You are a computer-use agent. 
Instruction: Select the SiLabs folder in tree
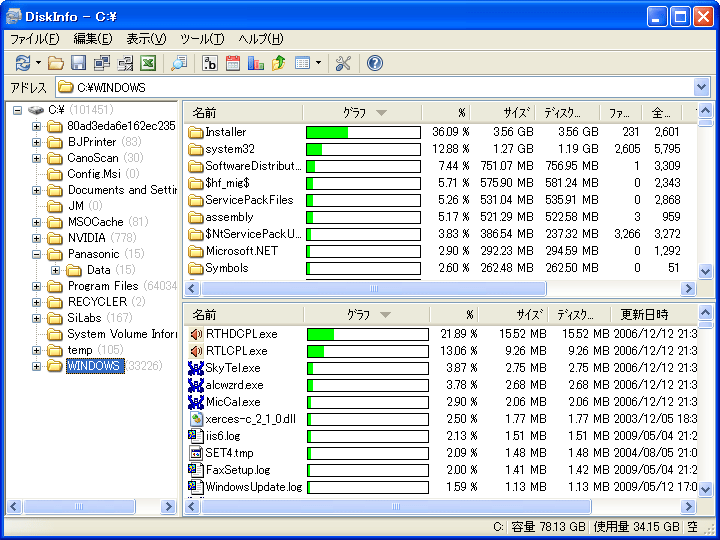click(84, 318)
